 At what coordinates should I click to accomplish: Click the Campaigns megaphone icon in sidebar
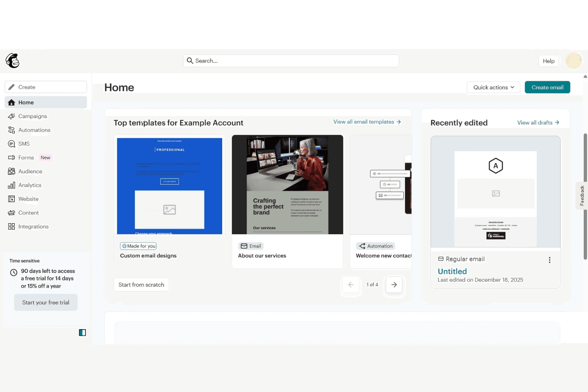[12, 116]
